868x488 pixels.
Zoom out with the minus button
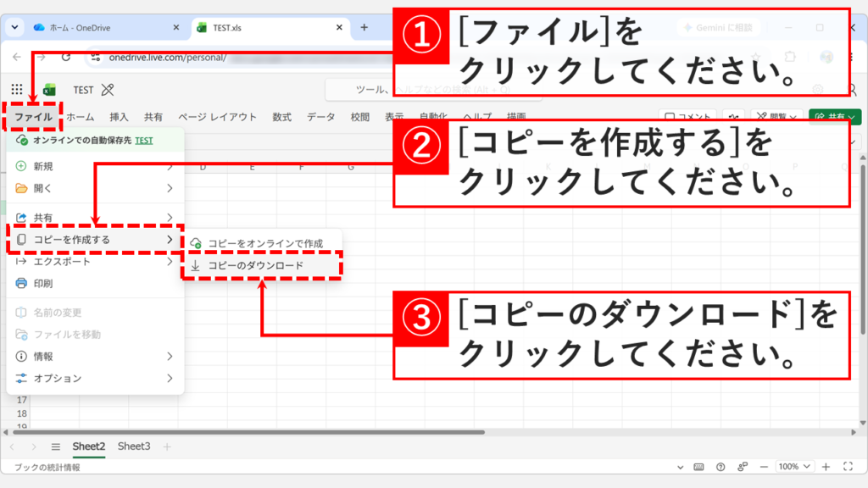tap(764, 467)
